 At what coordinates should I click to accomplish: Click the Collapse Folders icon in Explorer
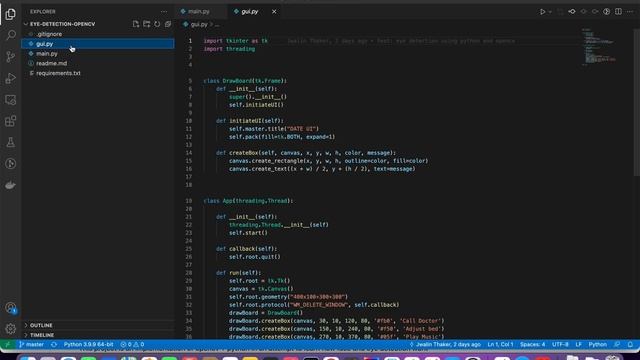168,24
